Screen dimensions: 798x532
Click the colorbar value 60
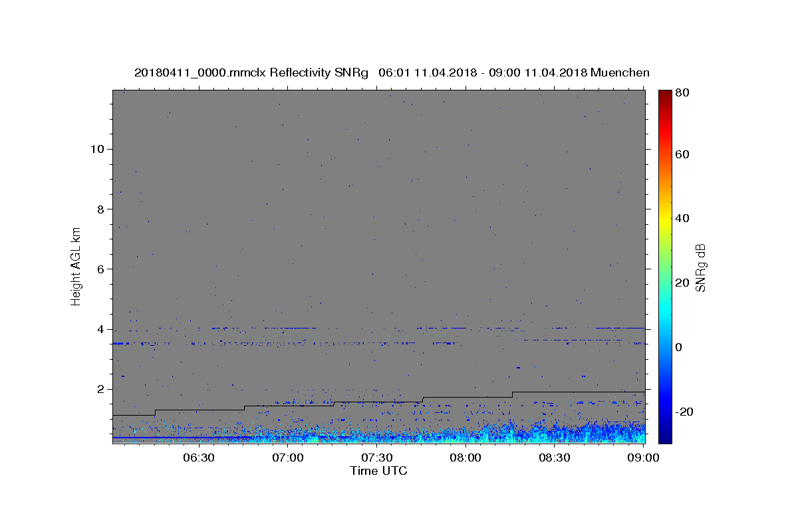pyautogui.click(x=682, y=154)
